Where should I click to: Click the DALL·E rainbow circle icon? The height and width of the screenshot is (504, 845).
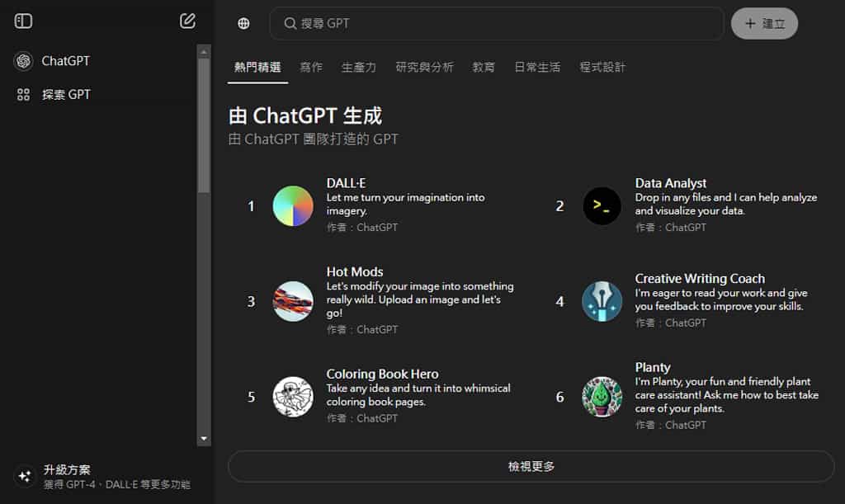pos(293,206)
